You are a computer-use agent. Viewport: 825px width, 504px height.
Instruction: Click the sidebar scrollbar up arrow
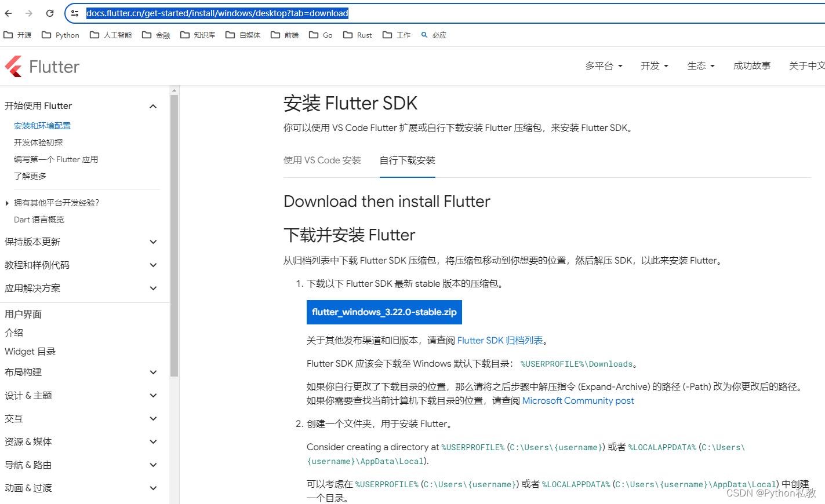(174, 90)
